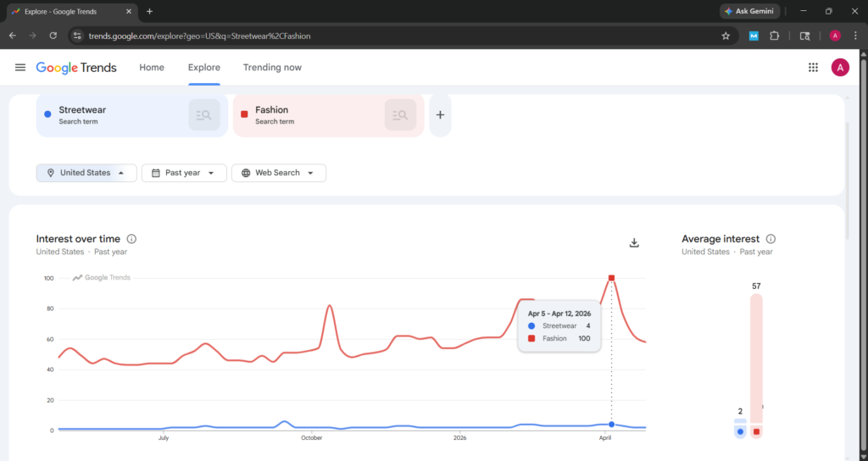Click the Fashion peak marker at 100
The width and height of the screenshot is (868, 461).
(612, 278)
